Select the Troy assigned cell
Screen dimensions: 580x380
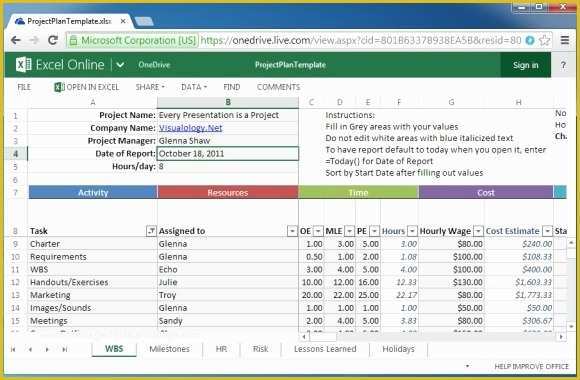[x=228, y=295]
